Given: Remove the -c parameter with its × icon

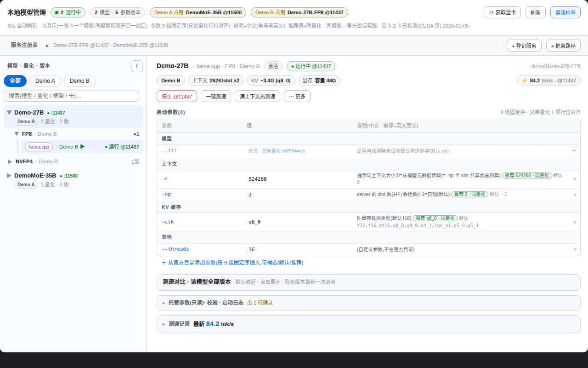Looking at the screenshot, I should [575, 179].
